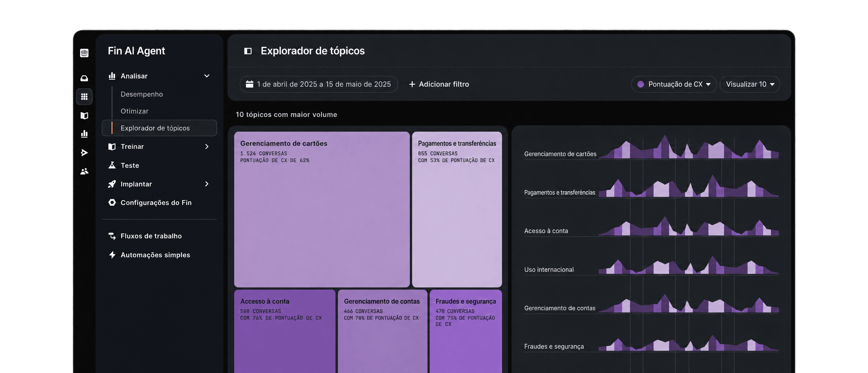Select Explorador de tópicos in the sidebar
Image resolution: width=868 pixels, height=373 pixels.
pos(159,128)
